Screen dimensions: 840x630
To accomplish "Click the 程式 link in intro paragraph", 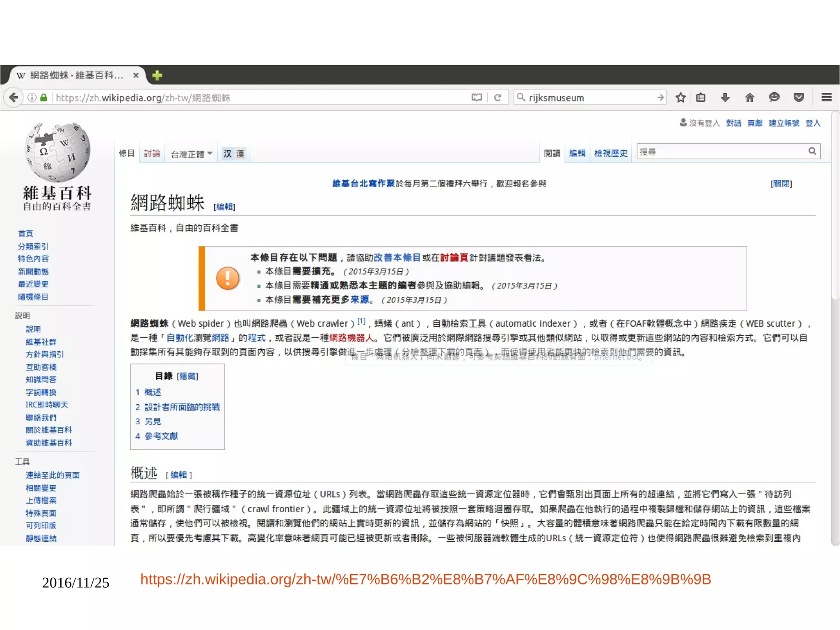I will pos(257,338).
